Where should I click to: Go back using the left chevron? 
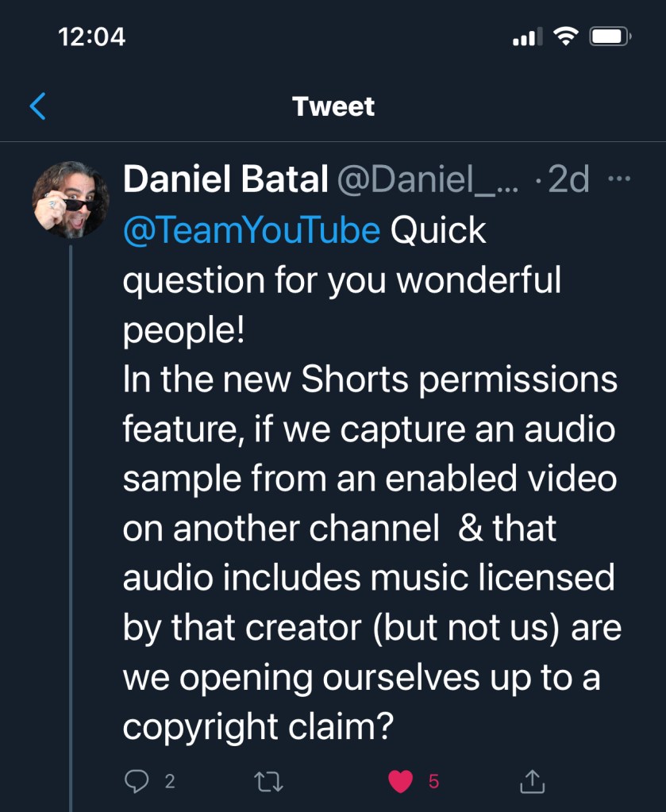point(37,106)
